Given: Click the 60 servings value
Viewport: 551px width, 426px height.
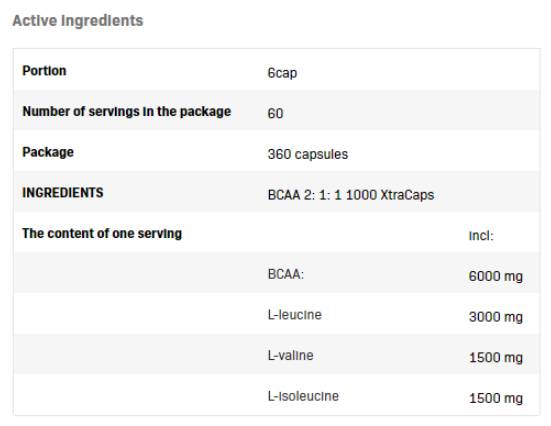Looking at the screenshot, I should click(x=275, y=114).
